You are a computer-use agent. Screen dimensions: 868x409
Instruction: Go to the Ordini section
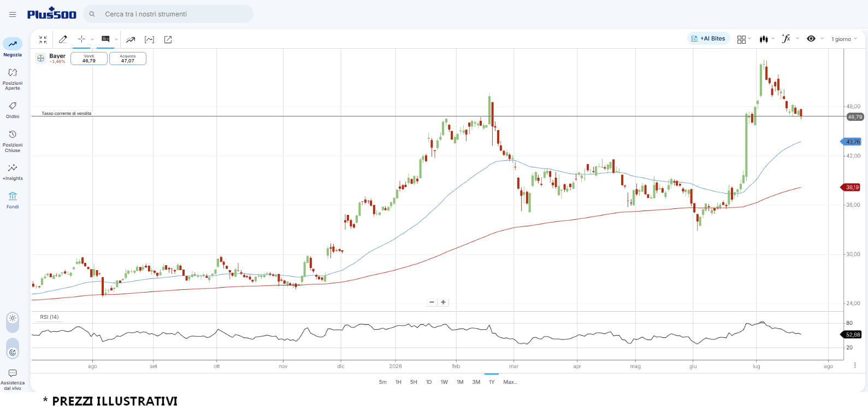pos(13,109)
